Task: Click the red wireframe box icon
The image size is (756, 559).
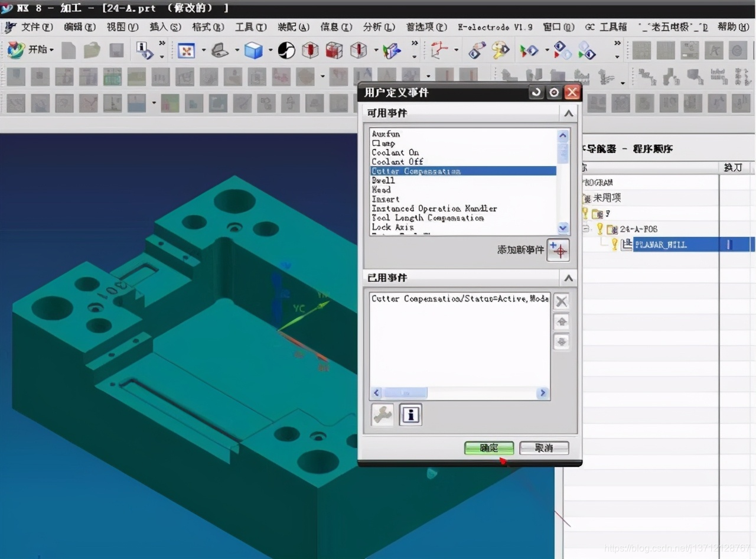Action: point(310,50)
